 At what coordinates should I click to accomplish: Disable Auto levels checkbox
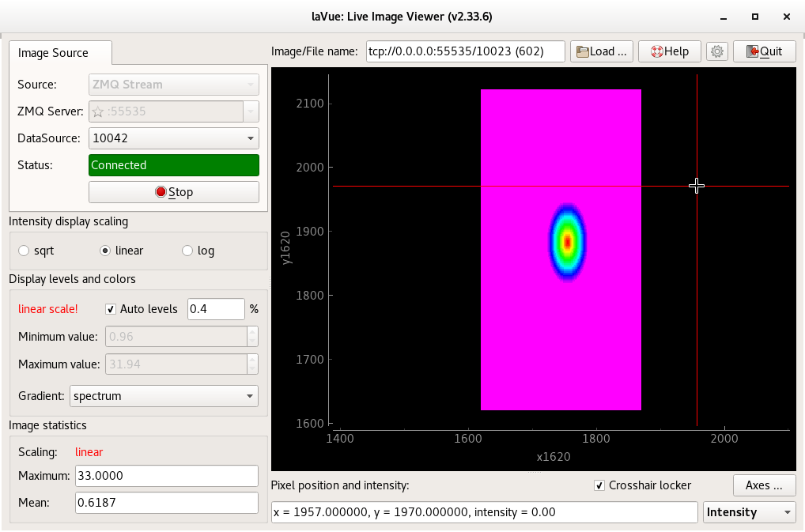pos(111,309)
